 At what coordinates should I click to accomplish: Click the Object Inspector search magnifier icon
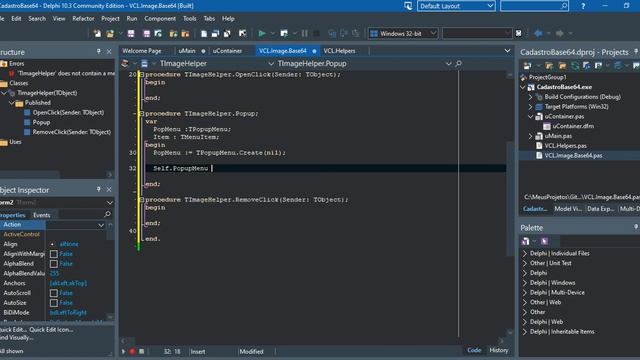click(x=107, y=214)
